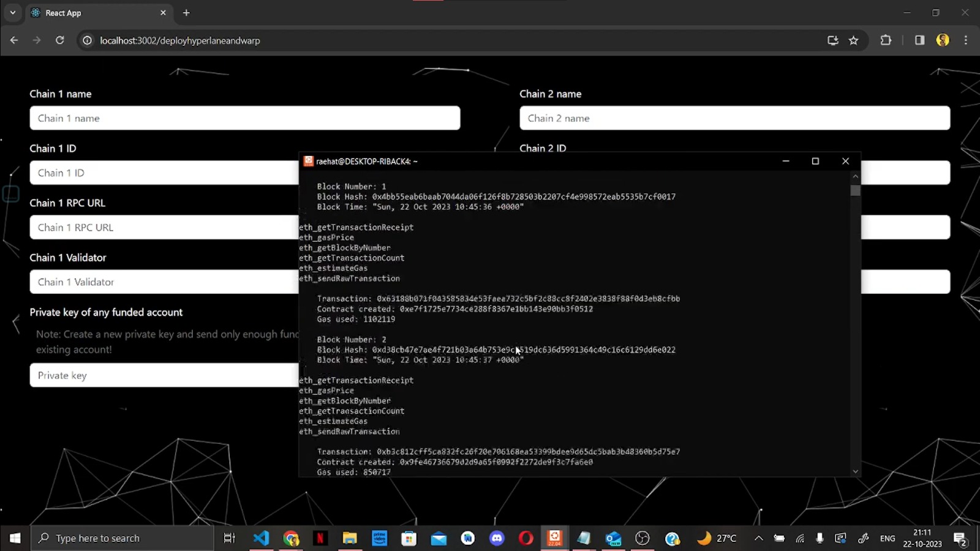Reload the localhost page
This screenshot has width=980, height=551.
[x=59, y=40]
